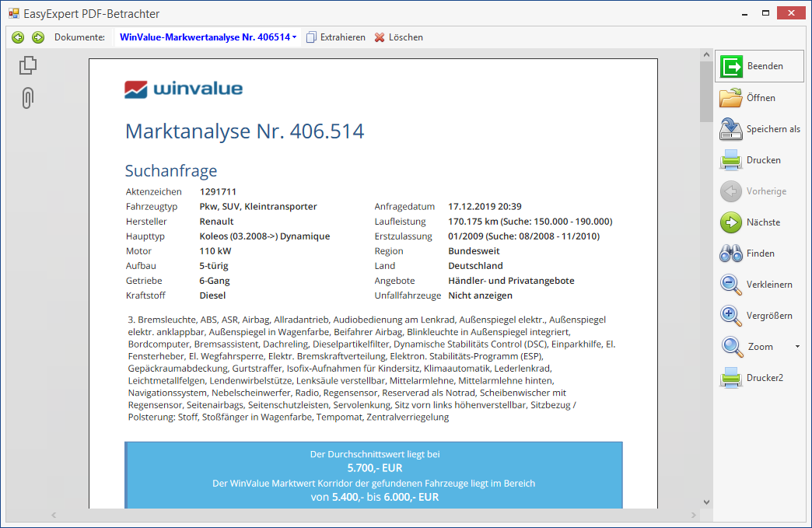Click the text 'Pkw, SUV, Kleintransporter'
Screen dimensions: 812x528
click(x=258, y=207)
